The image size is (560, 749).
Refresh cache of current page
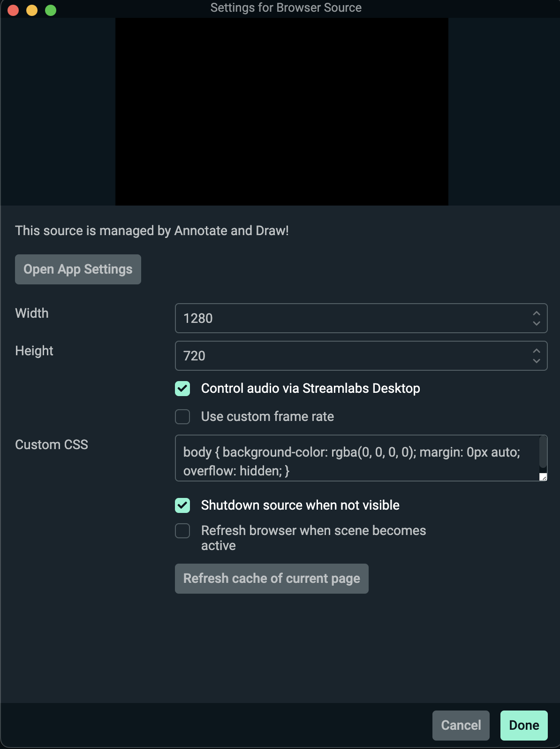271,578
